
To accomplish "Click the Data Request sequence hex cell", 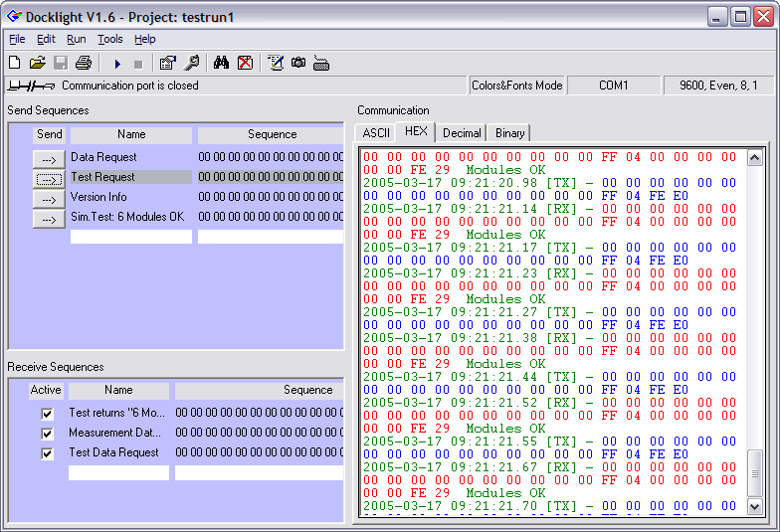I will [271, 157].
